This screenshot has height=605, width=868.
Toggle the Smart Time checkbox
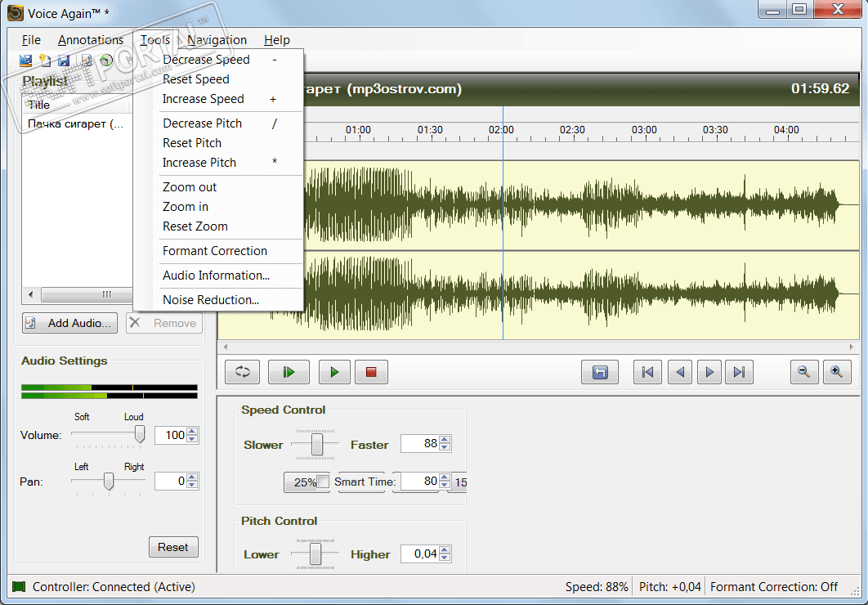(x=323, y=482)
